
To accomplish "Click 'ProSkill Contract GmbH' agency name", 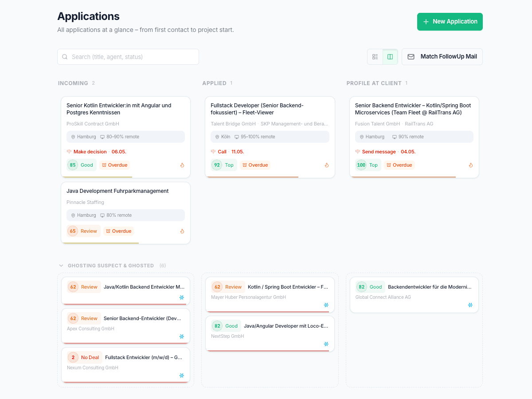I will (x=93, y=124).
